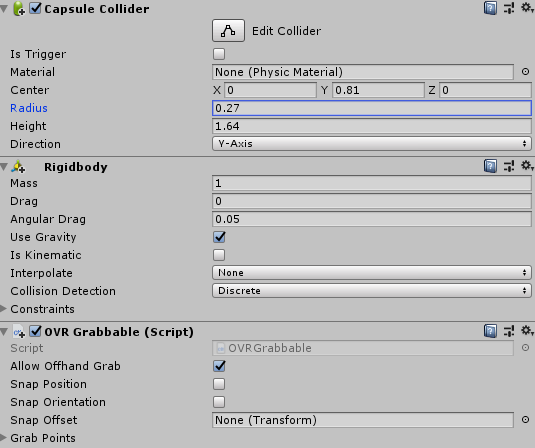Click the None (Physic Material) field
Viewport: 535px width, 448px height.
[x=363, y=72]
